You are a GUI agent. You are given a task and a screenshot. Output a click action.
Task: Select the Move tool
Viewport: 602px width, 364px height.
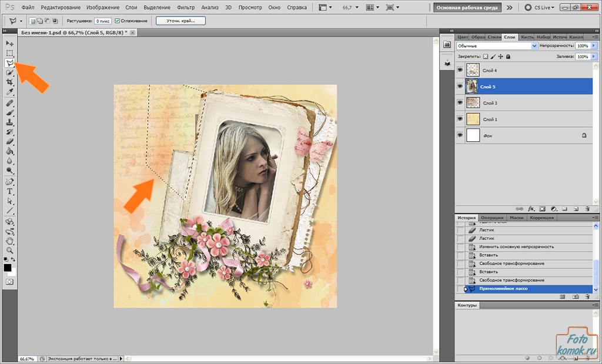tap(9, 44)
